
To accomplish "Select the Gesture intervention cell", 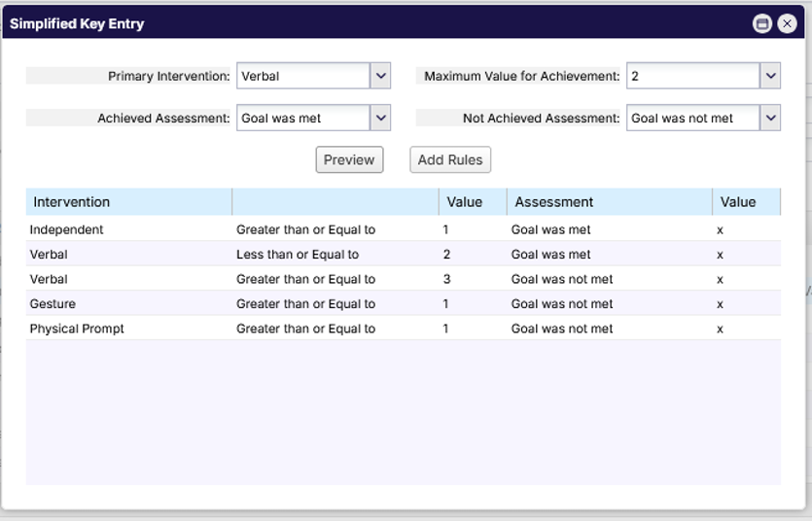I will 53,303.
